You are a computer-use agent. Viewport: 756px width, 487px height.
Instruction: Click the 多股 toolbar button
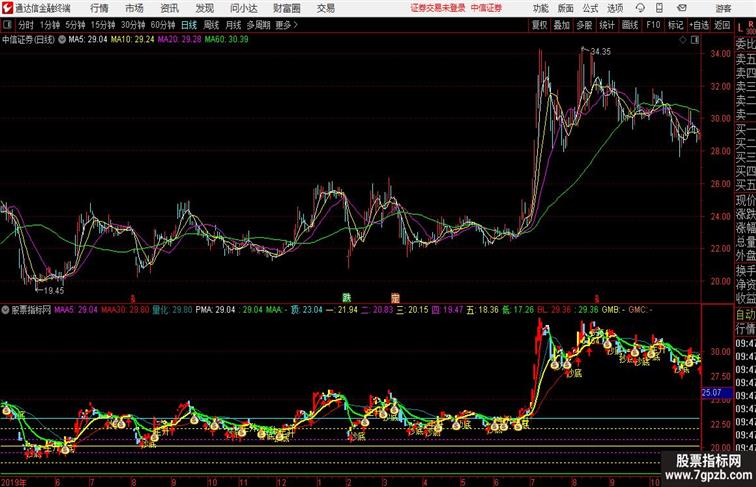tap(584, 25)
